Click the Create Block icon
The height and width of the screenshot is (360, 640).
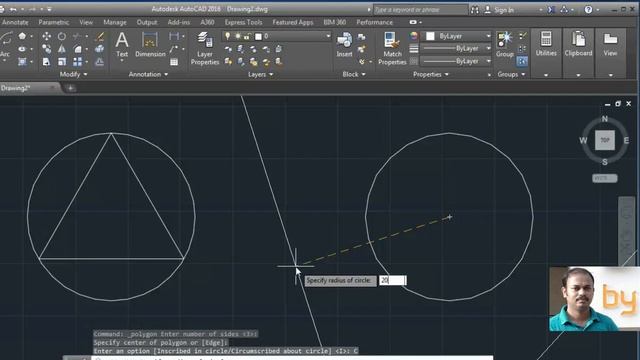pyautogui.click(x=362, y=37)
